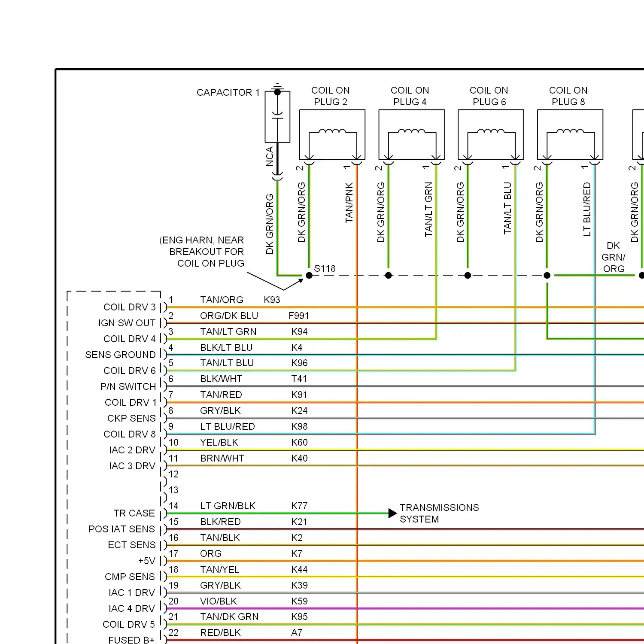Click the YEL/BLK wire color text
The width and height of the screenshot is (644, 644).
tap(219, 442)
